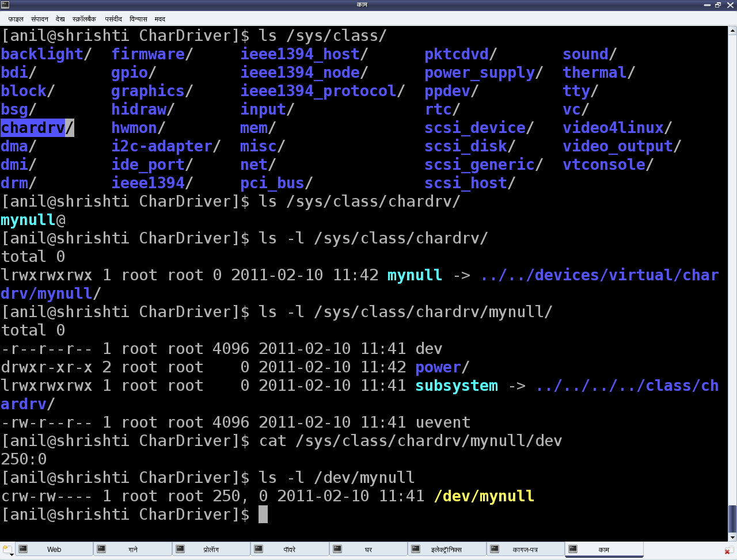Screen dimensions: 737x560
Task: Click the close-tab icon at tab bar end
Action: pyautogui.click(x=728, y=551)
